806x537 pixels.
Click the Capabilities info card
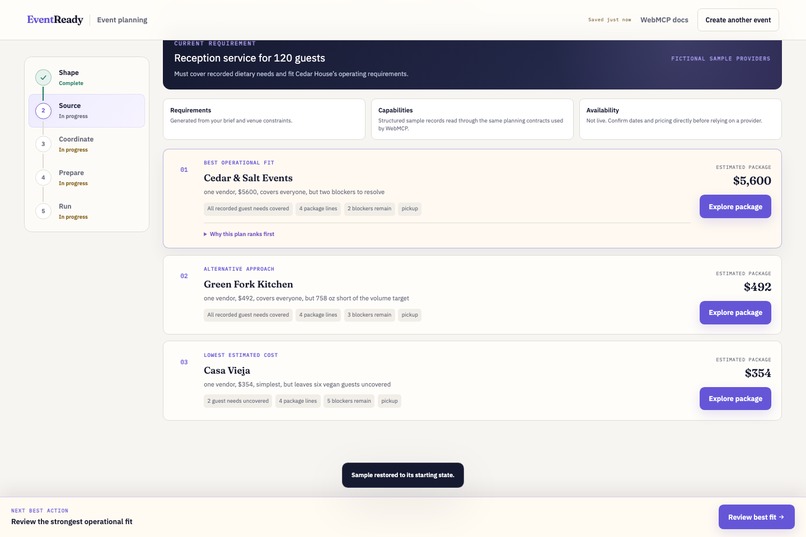472,119
